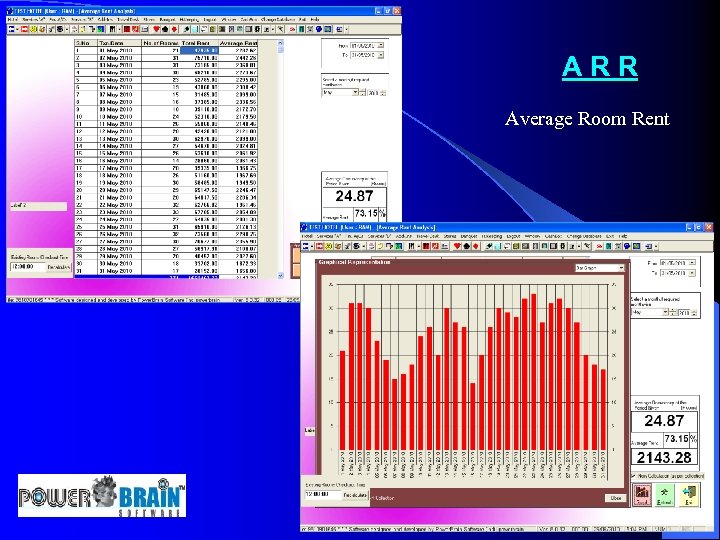Click the year stepper in graph window
The height and width of the screenshot is (540, 720).
pyautogui.click(x=693, y=312)
